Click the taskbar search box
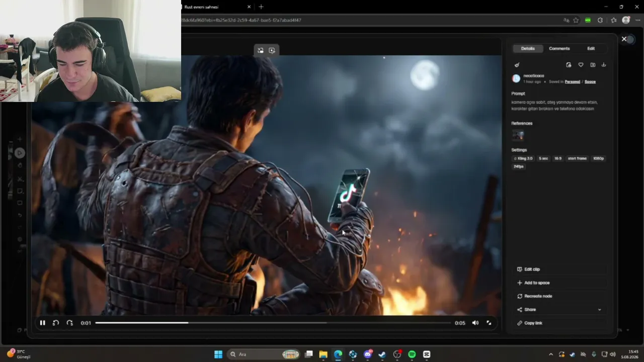The width and height of the screenshot is (644, 362). (263, 354)
